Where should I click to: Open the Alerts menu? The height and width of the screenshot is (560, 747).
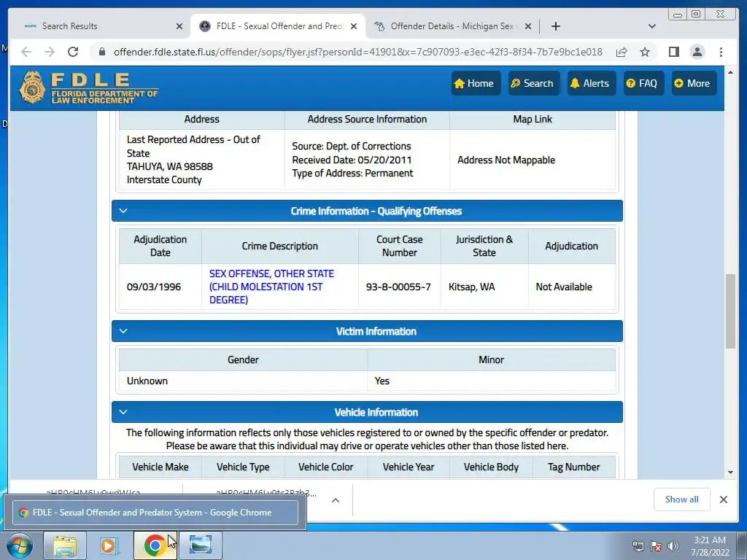coord(591,83)
